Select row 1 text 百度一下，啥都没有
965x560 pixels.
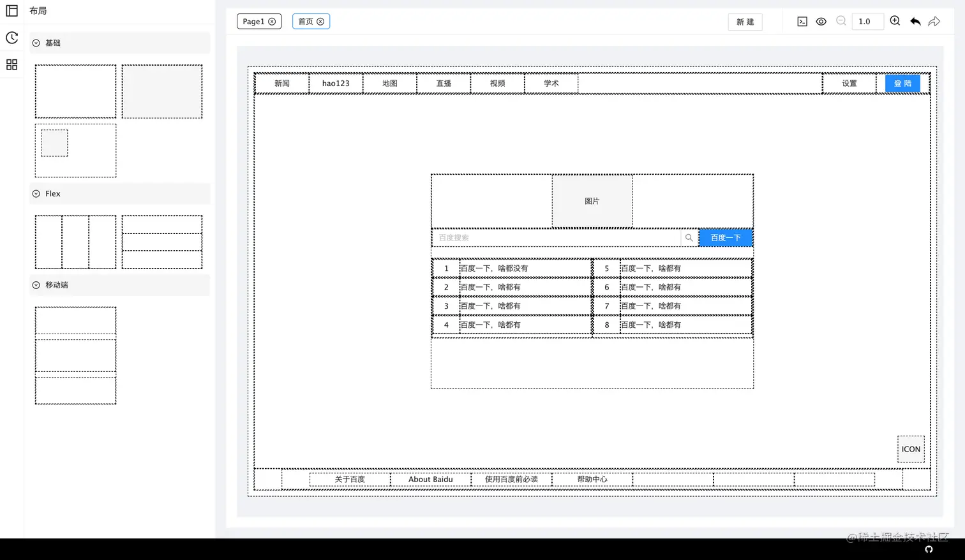(494, 269)
